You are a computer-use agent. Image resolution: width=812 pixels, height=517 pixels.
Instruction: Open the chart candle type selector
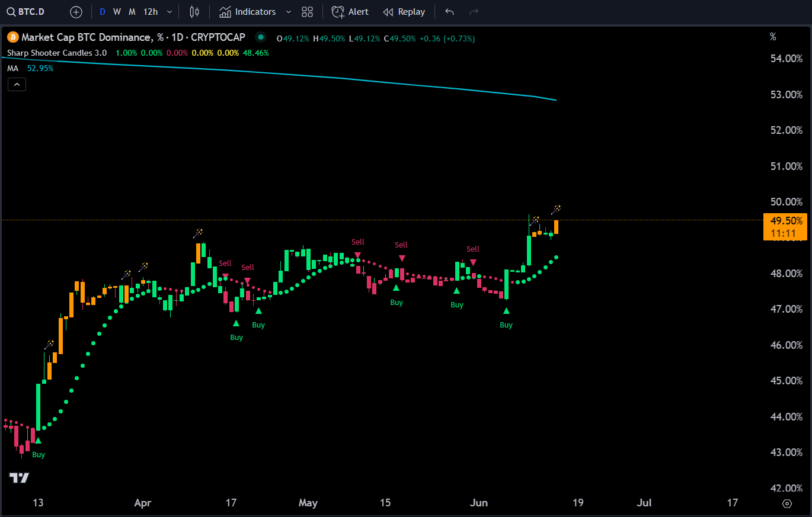point(194,11)
